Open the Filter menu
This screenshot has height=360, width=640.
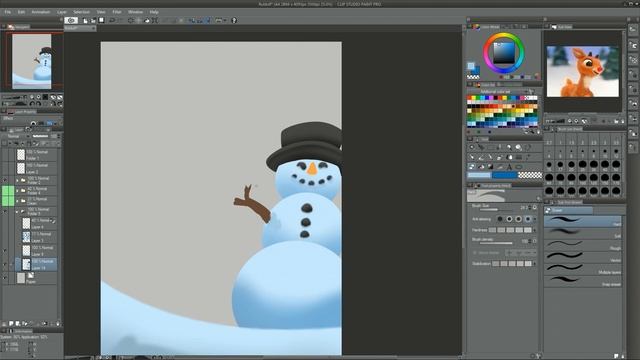(117, 12)
